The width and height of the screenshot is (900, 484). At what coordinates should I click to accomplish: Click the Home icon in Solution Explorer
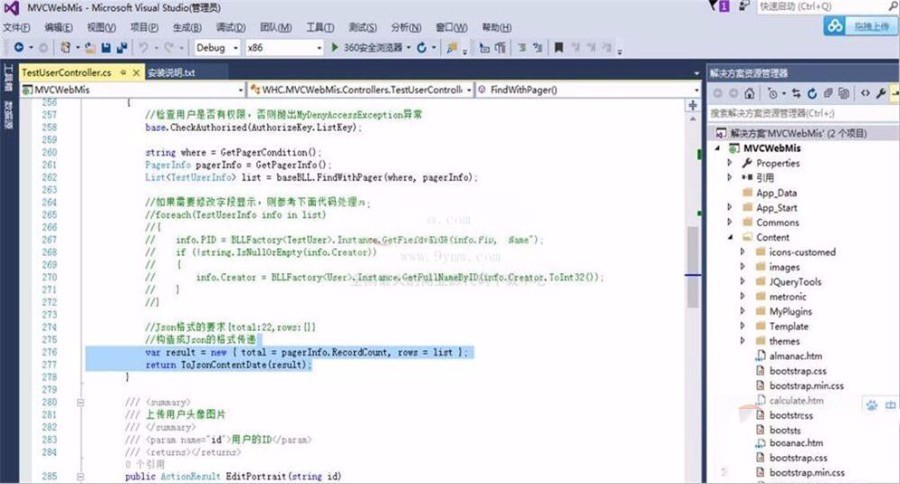coord(751,93)
